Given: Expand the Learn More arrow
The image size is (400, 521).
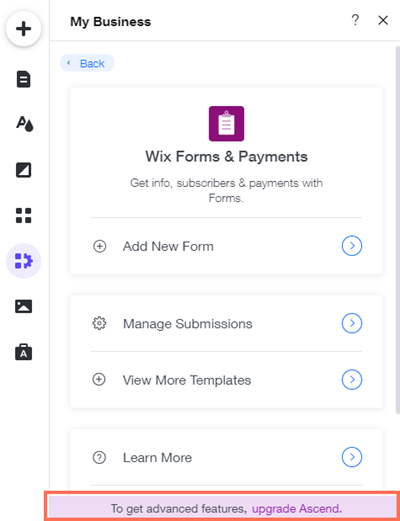Looking at the screenshot, I should click(352, 457).
